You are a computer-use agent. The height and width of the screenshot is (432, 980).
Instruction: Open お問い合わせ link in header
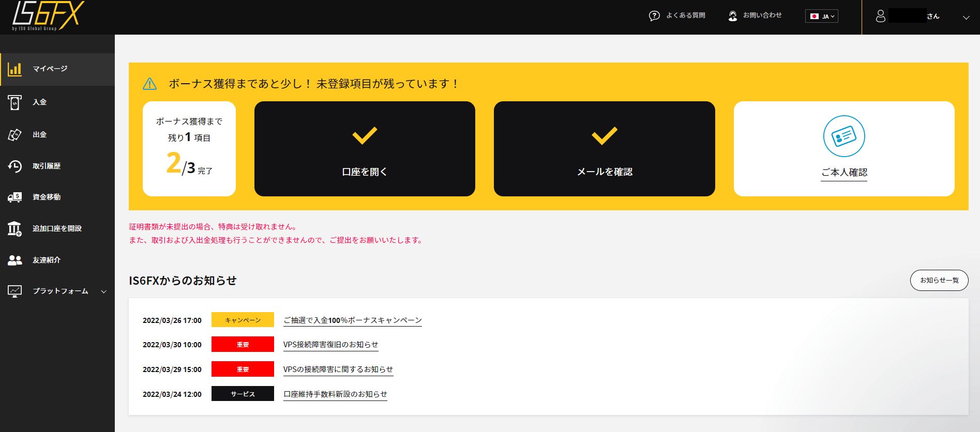(762, 16)
